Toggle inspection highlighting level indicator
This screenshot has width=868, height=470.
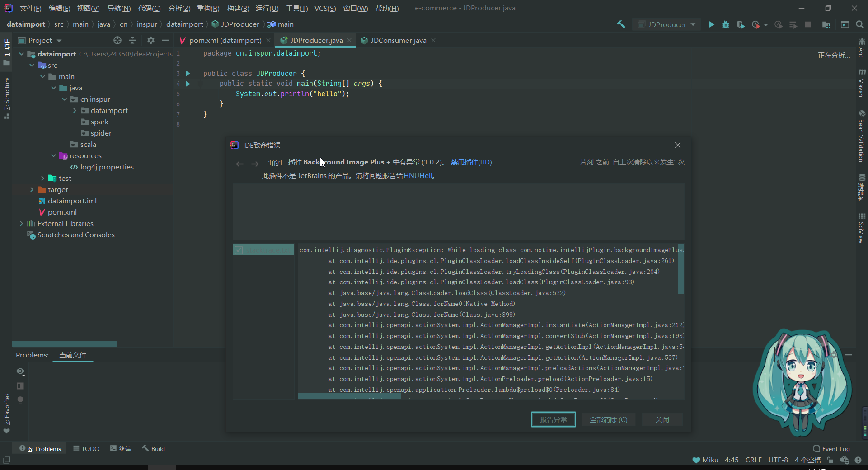tap(858, 461)
